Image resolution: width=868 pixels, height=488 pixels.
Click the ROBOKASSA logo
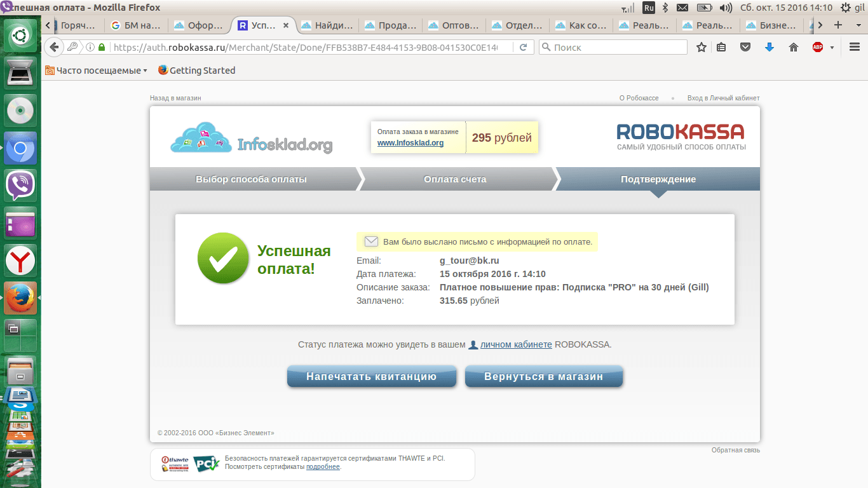tap(681, 137)
